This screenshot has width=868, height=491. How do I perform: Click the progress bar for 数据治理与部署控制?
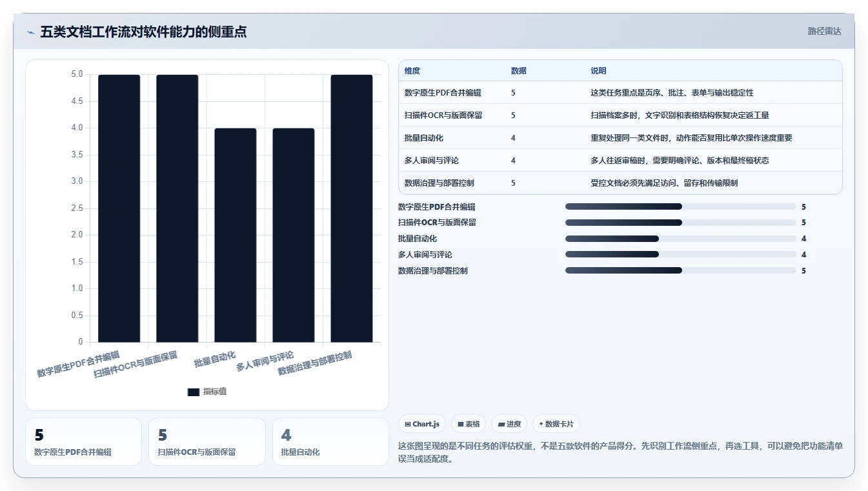(681, 270)
